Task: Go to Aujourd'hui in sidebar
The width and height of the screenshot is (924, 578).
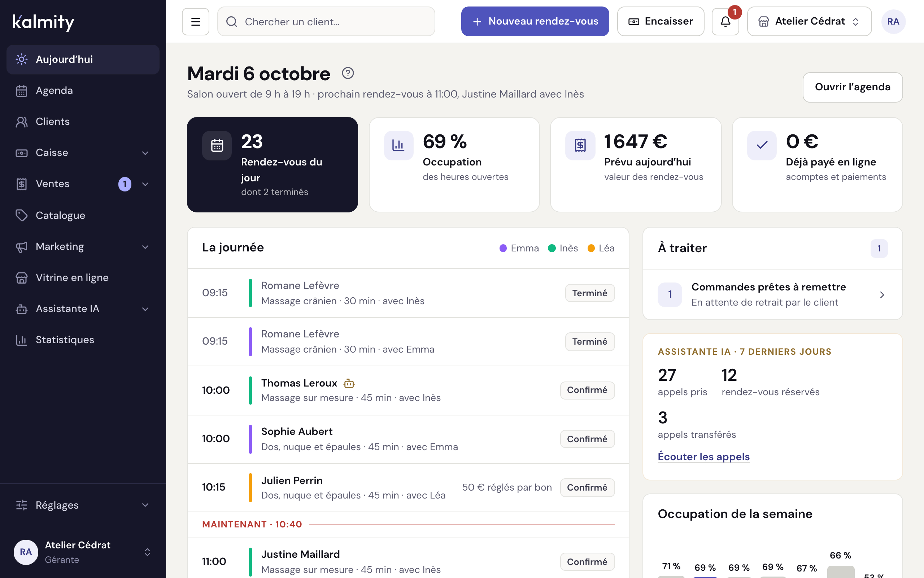Action: 83,59
